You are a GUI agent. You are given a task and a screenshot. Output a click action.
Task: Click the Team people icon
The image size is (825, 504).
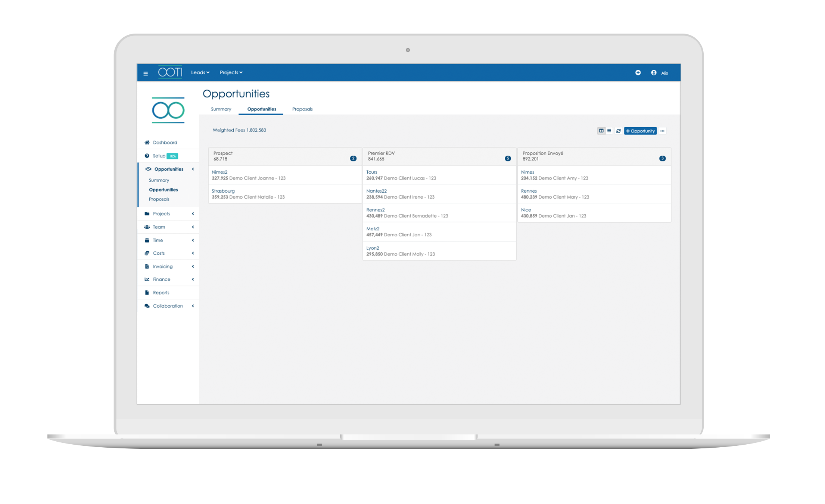pyautogui.click(x=147, y=227)
